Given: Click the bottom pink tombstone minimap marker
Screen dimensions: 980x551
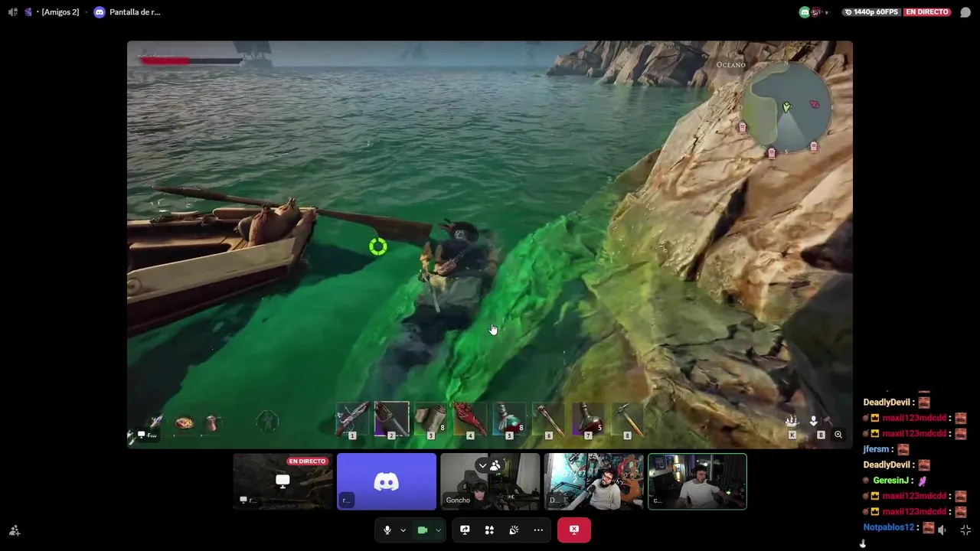Looking at the screenshot, I should click(x=771, y=153).
